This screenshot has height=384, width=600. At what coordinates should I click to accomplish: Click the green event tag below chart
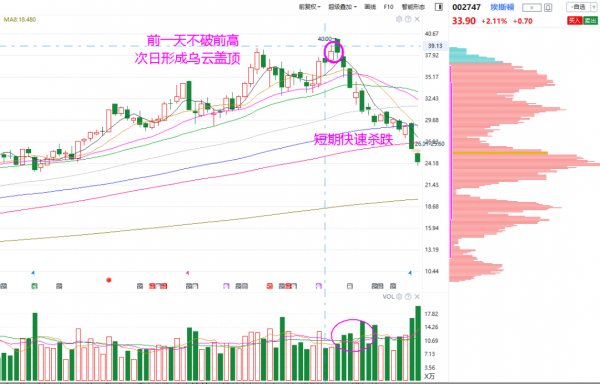click(34, 286)
